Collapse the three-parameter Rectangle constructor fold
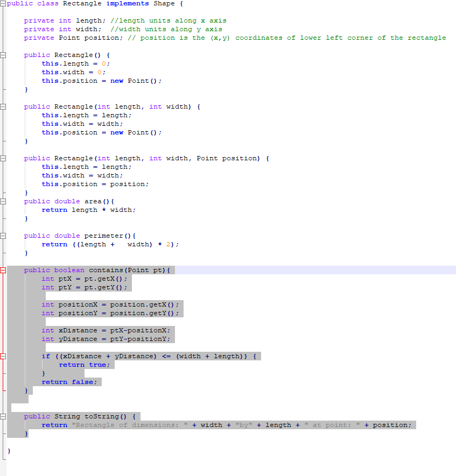This screenshot has width=456, height=476. [x=2, y=158]
